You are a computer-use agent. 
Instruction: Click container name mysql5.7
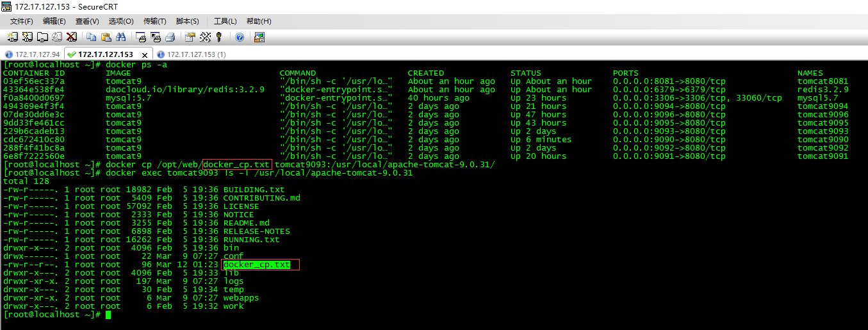pyautogui.click(x=818, y=98)
